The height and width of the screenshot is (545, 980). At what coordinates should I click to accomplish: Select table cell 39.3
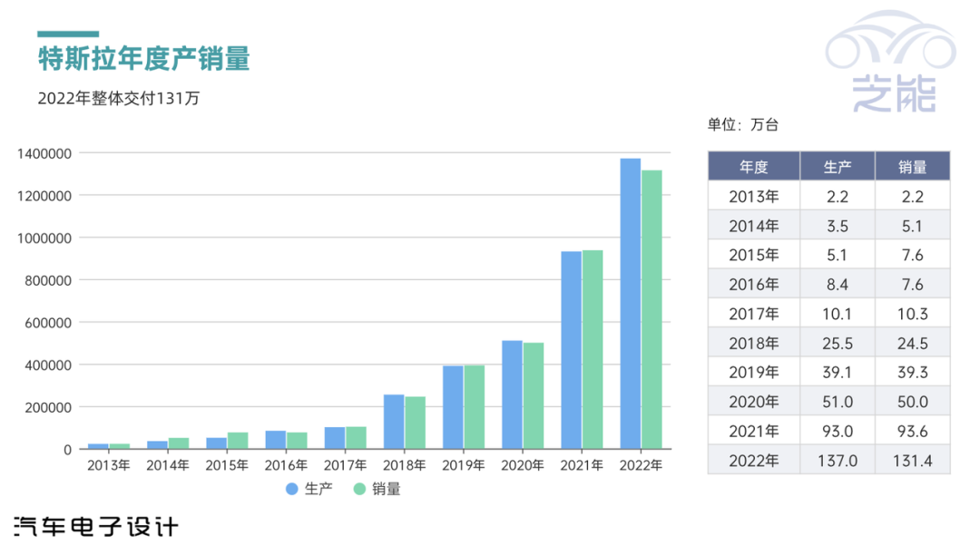913,373
